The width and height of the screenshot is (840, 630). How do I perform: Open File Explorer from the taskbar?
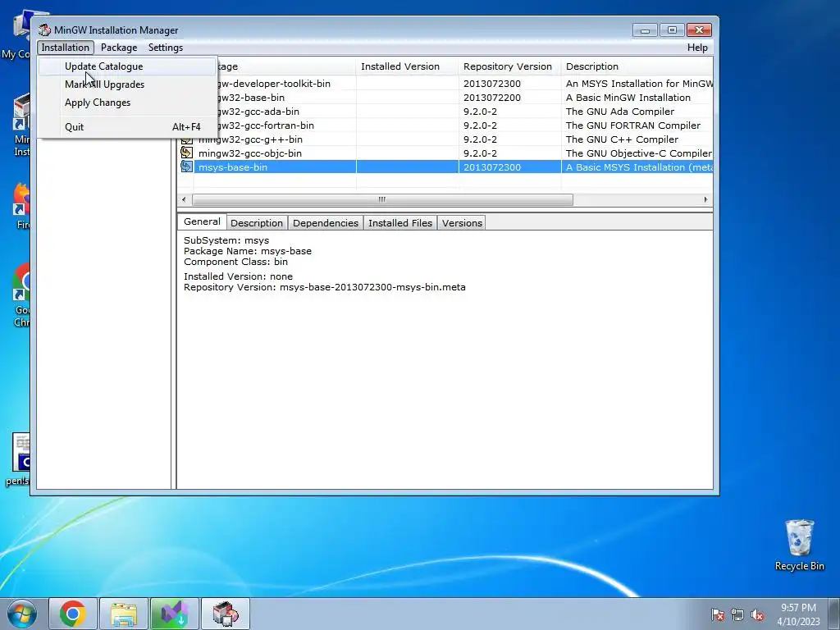[x=124, y=614]
